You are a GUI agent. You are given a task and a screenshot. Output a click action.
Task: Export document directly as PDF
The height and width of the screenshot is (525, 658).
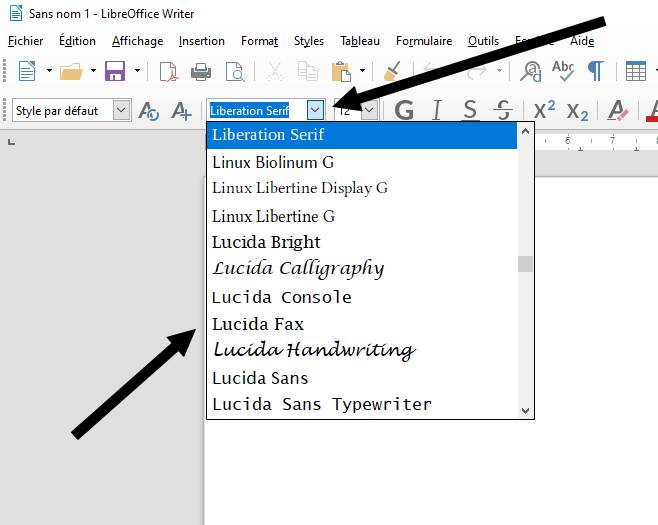click(x=169, y=71)
